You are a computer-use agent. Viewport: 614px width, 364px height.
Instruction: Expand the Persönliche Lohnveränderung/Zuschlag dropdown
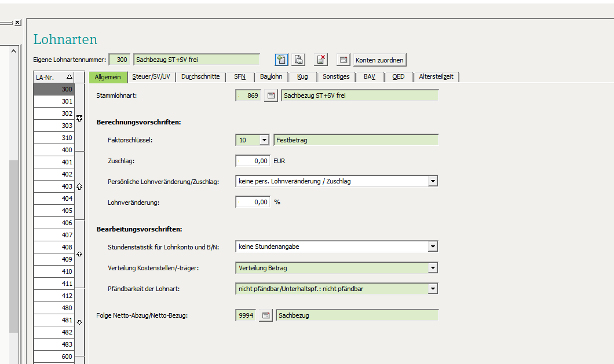click(x=433, y=181)
